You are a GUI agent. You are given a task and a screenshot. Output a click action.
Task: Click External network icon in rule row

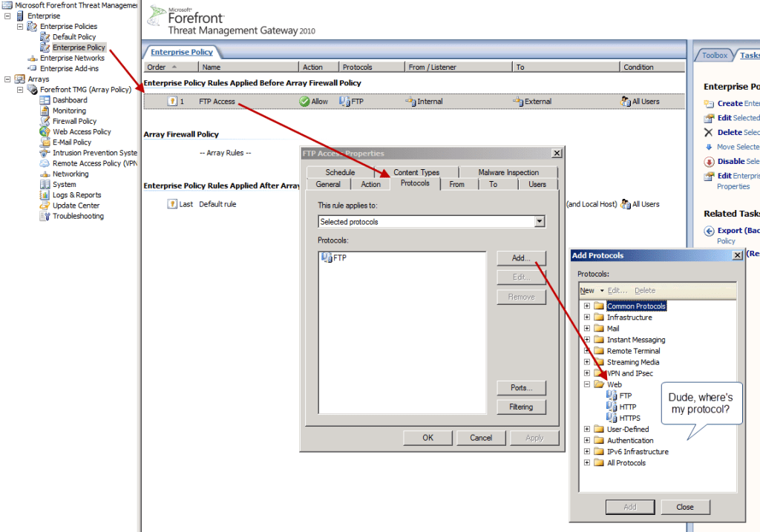(x=518, y=101)
